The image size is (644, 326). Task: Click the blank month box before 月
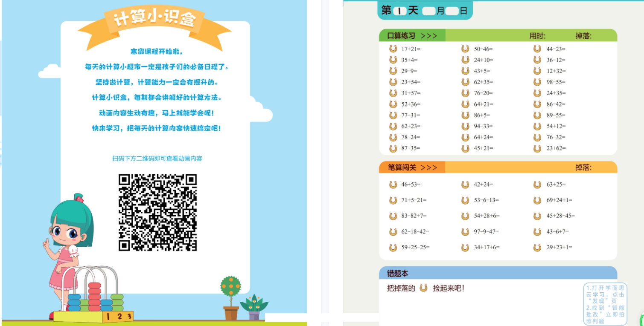click(x=429, y=11)
